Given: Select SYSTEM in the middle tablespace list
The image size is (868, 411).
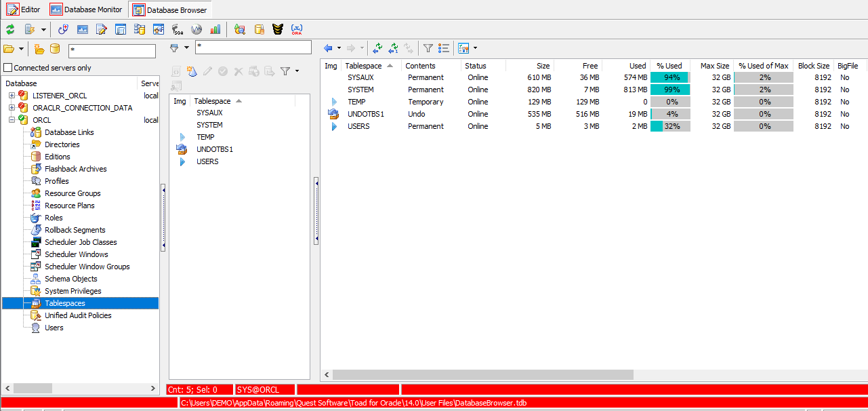Looking at the screenshot, I should (209, 125).
